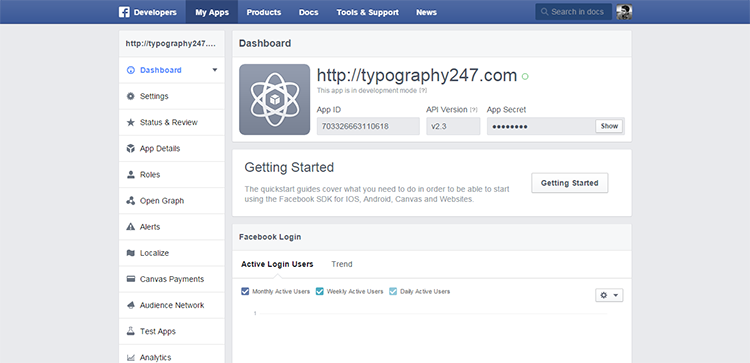Click the Status & Review star icon
The width and height of the screenshot is (750, 363).
[x=131, y=122]
